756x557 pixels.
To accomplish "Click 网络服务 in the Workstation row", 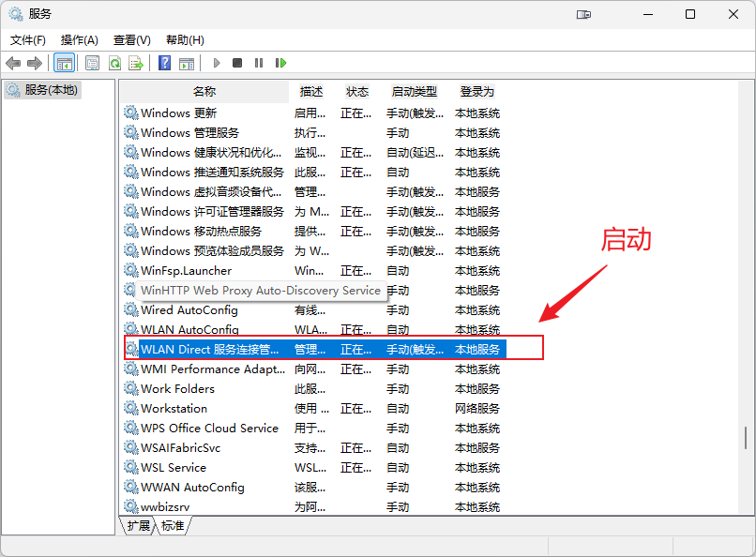I will (x=477, y=409).
